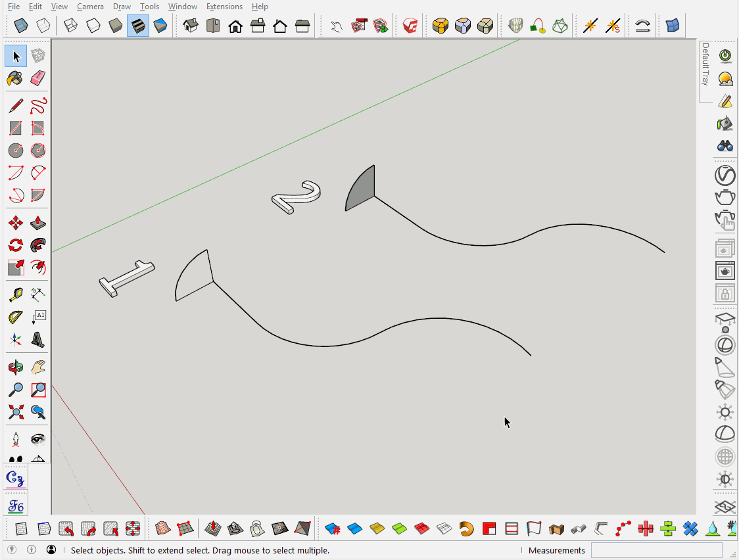This screenshot has width=739, height=560.
Task: Open the 3D Text tool
Action: (37, 340)
